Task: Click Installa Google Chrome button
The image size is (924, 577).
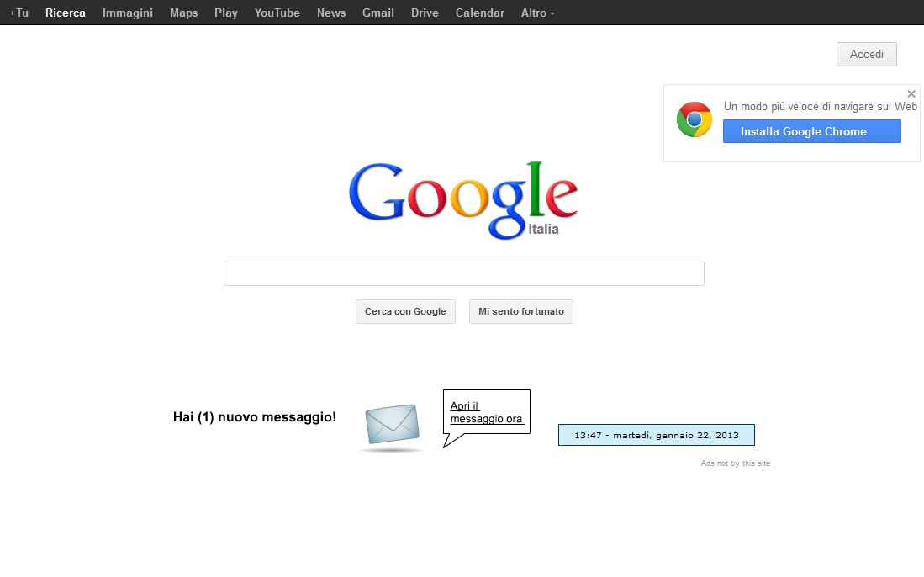Action: click(x=812, y=131)
